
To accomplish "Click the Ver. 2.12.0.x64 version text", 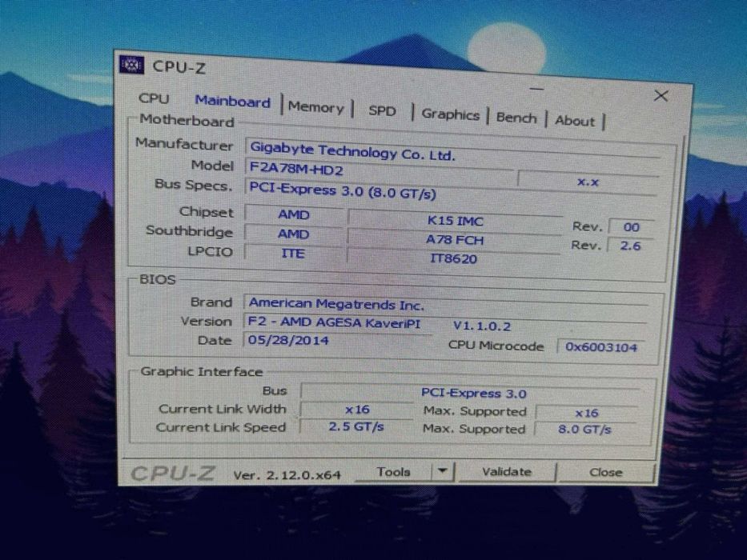I will coord(287,474).
